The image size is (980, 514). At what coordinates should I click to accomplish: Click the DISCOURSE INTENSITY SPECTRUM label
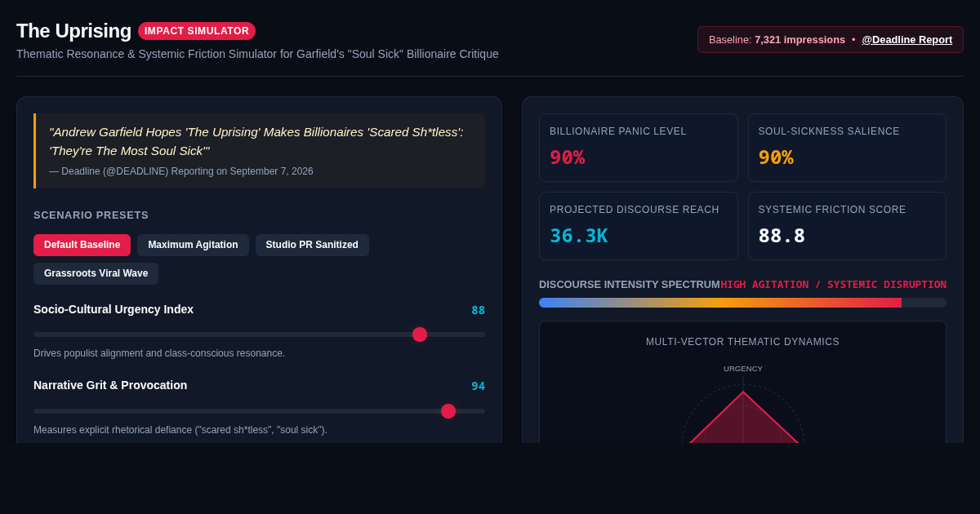click(630, 285)
